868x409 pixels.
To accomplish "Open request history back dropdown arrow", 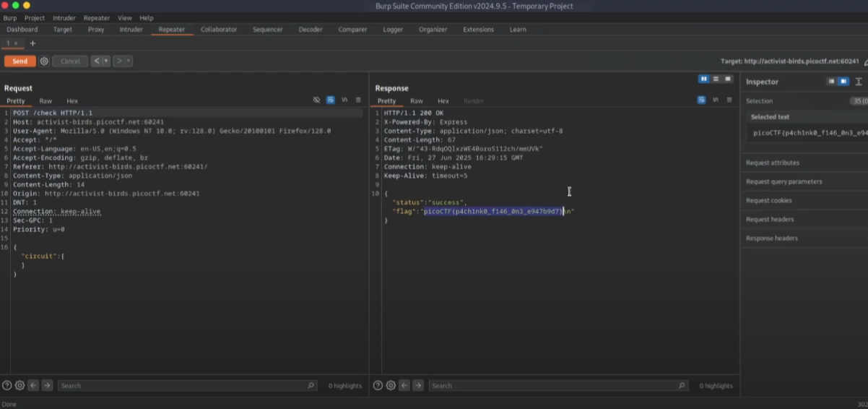I will 106,61.
